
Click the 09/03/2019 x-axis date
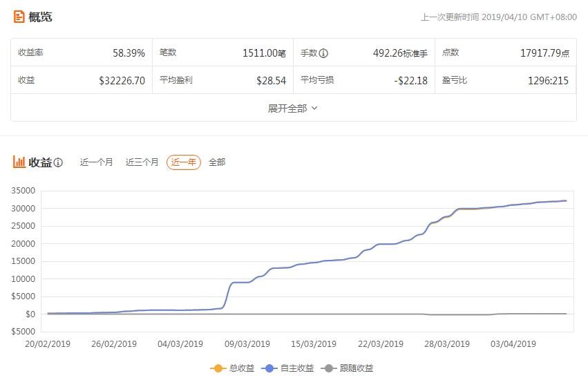click(247, 344)
